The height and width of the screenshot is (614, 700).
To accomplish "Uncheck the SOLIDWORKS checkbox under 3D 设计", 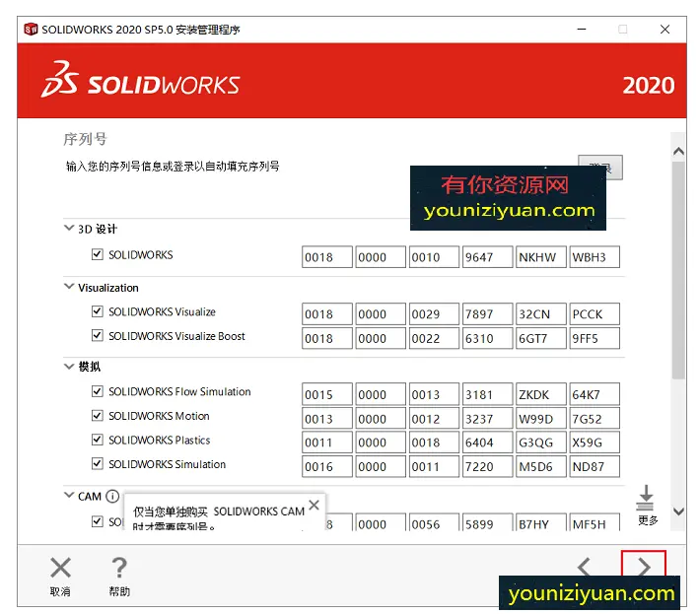I will [97, 254].
